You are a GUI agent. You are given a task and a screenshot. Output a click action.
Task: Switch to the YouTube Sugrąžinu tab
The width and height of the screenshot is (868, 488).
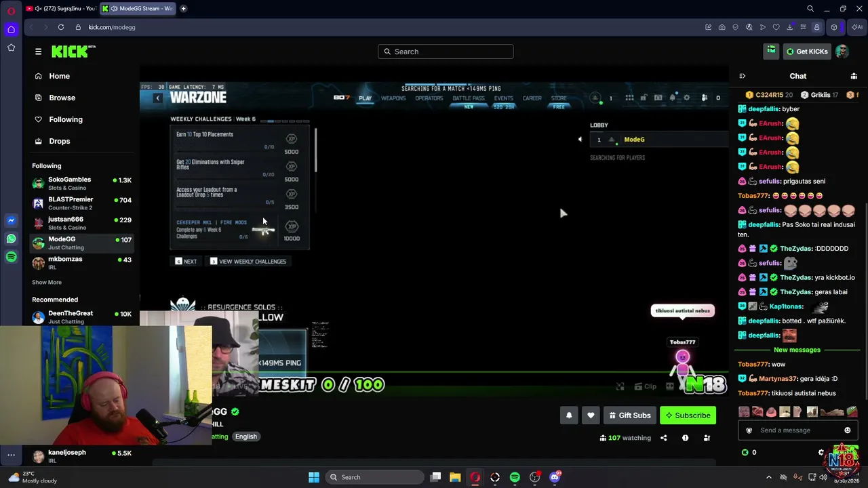60,9
